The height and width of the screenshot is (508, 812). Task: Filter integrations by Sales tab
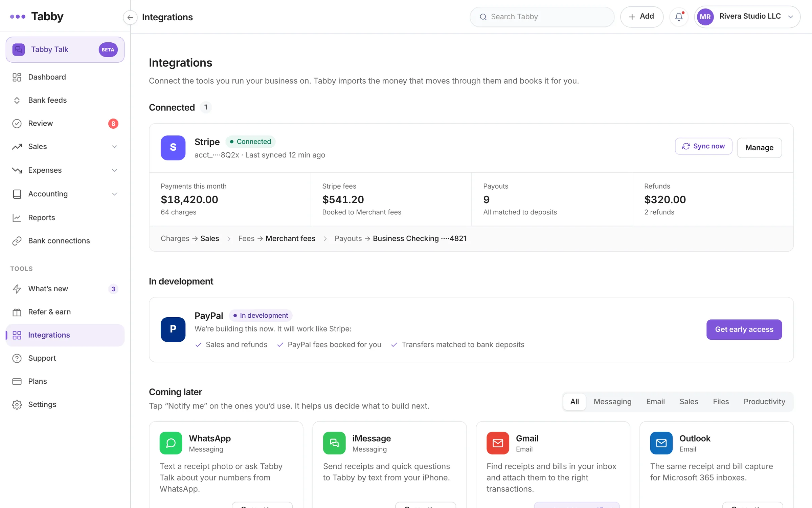(x=689, y=402)
